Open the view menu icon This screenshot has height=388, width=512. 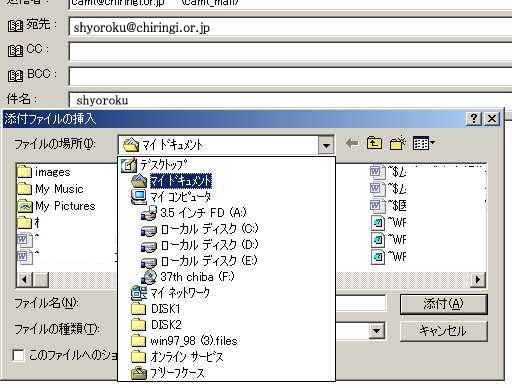click(423, 143)
